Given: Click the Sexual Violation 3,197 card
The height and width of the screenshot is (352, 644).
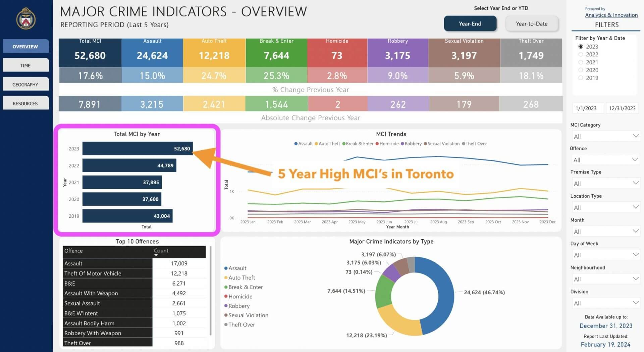Looking at the screenshot, I should pos(464,52).
